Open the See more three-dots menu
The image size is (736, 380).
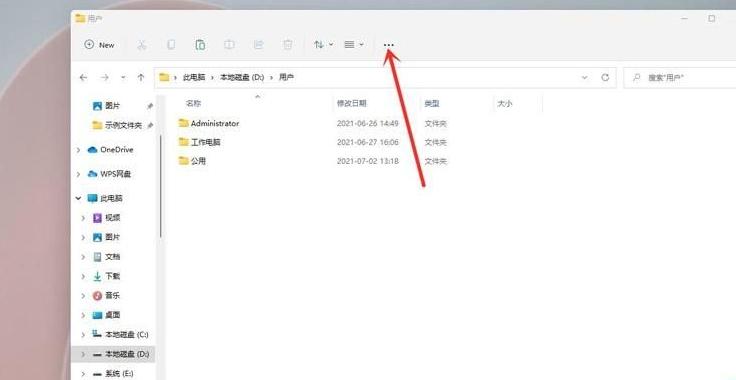coord(389,45)
